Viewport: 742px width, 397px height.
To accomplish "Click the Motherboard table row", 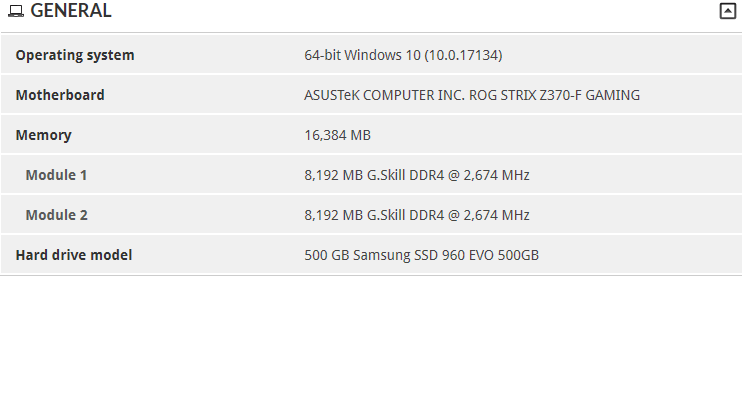I will pyautogui.click(x=371, y=95).
